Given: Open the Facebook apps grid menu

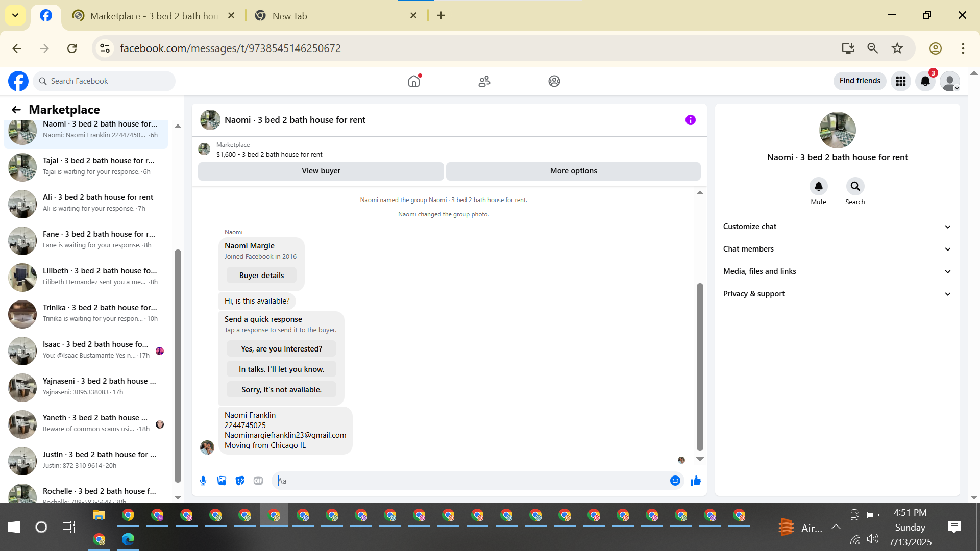Looking at the screenshot, I should click(x=901, y=81).
